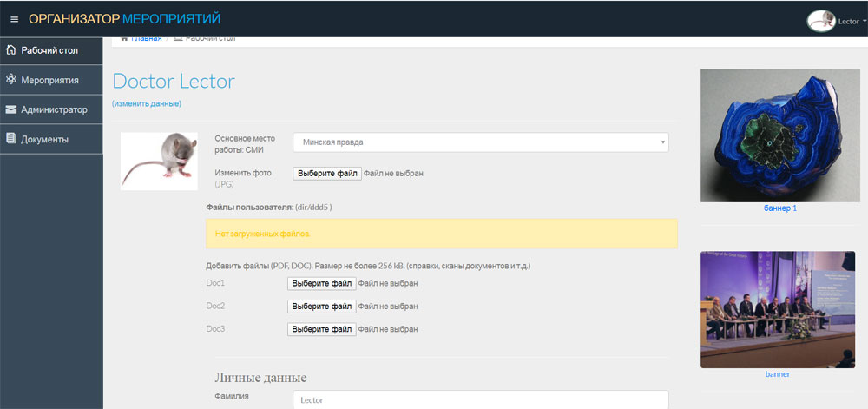Click the documents icon beside Документы

(x=10, y=139)
